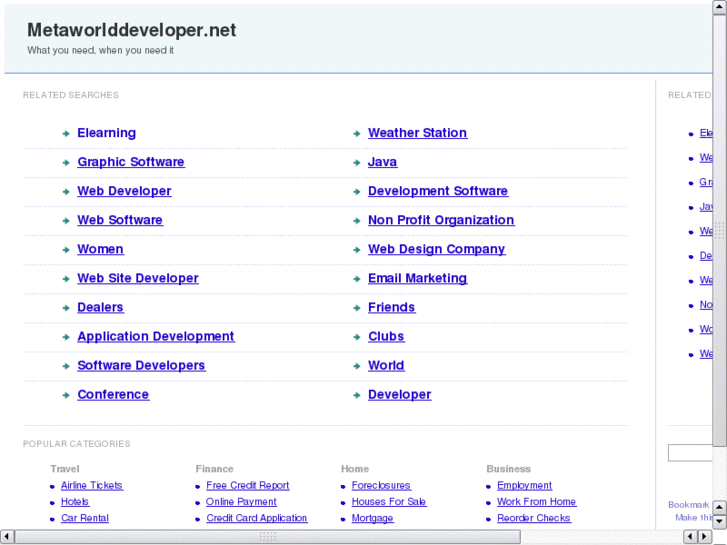Open Hotels under Travel
The width and height of the screenshot is (727, 545).
tap(75, 502)
